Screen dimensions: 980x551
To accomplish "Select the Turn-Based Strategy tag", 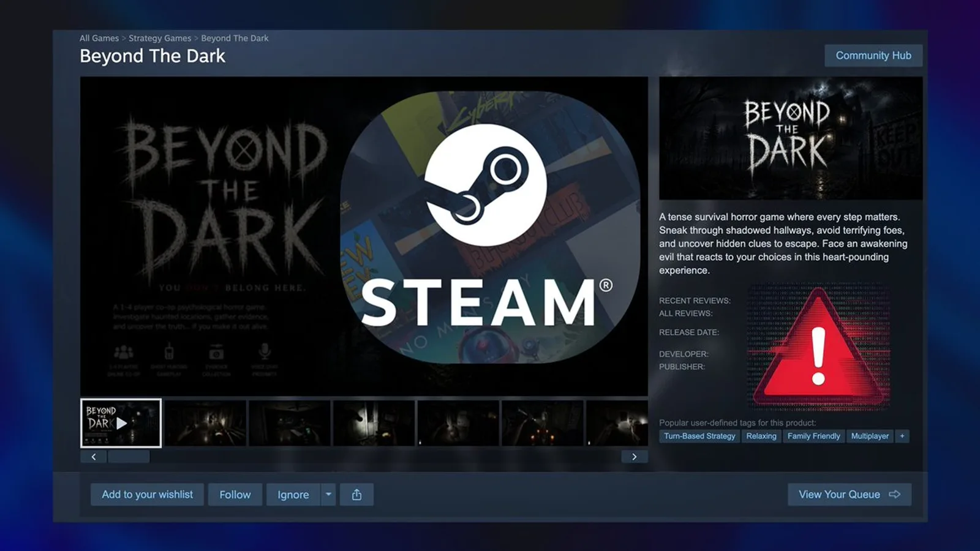I will click(x=699, y=436).
